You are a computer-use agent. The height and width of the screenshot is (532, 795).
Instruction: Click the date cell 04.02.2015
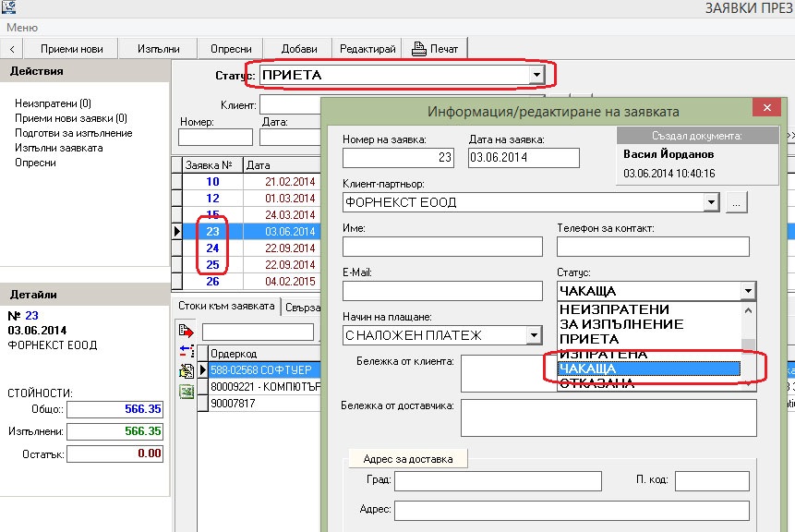coord(283,282)
